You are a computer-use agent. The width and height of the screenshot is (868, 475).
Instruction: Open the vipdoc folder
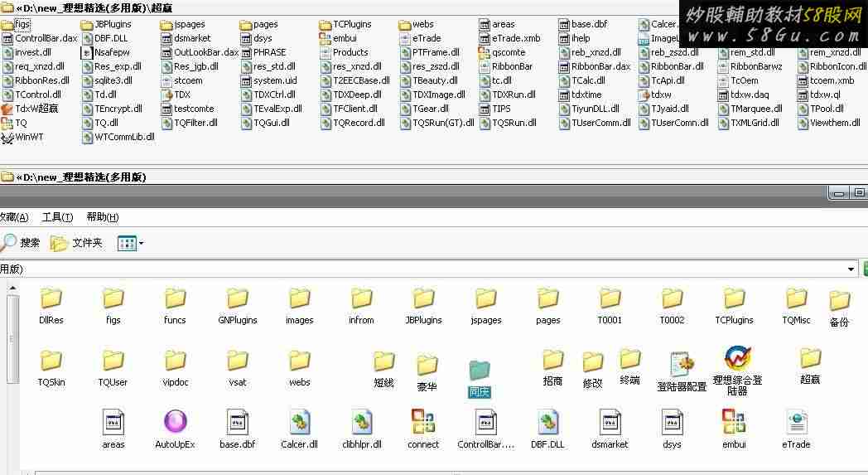tap(175, 368)
